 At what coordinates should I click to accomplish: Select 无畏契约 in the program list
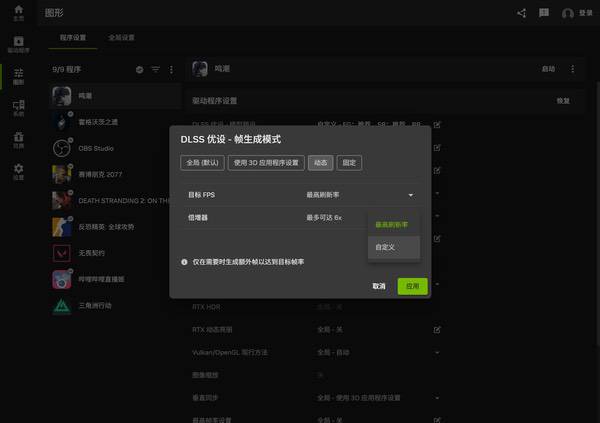115,253
